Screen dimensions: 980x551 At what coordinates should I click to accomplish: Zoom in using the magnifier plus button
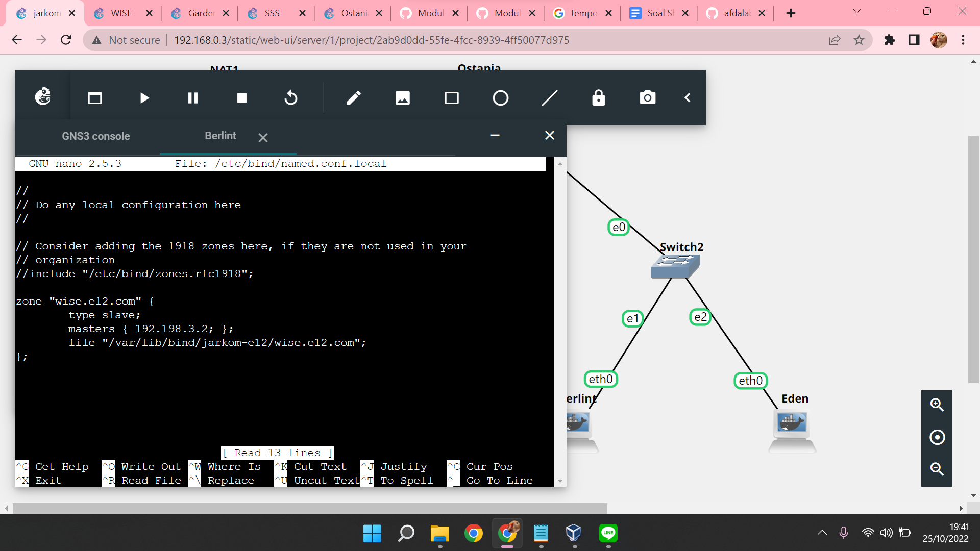(x=937, y=405)
